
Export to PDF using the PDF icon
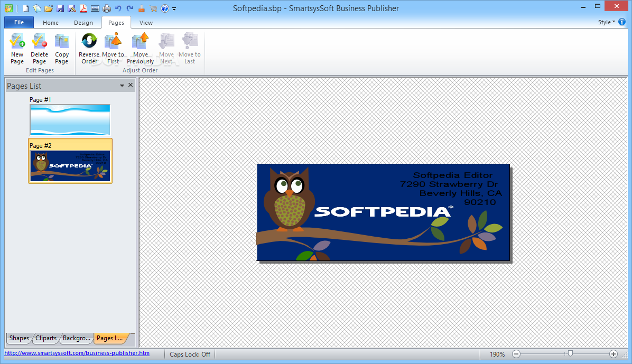coord(83,8)
